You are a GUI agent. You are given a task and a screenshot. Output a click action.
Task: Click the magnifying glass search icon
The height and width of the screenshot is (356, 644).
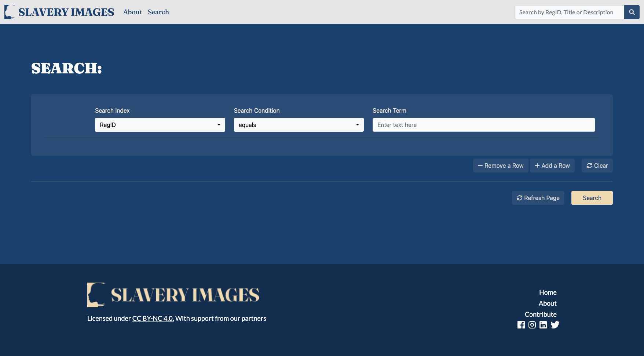point(632,12)
